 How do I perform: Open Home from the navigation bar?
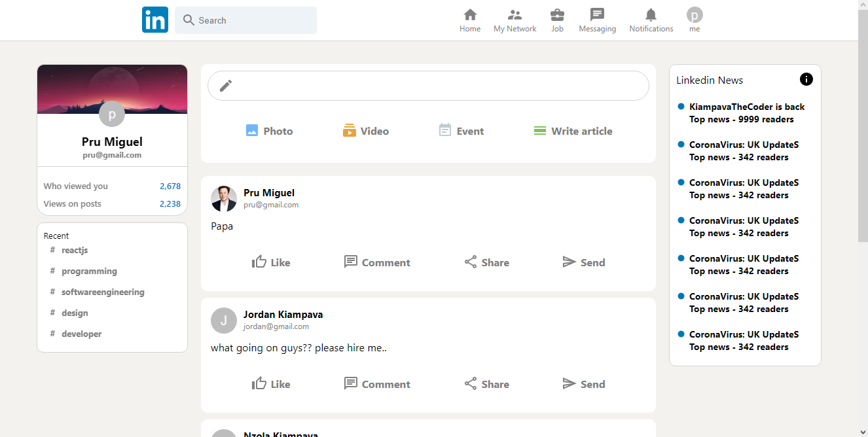[x=469, y=19]
